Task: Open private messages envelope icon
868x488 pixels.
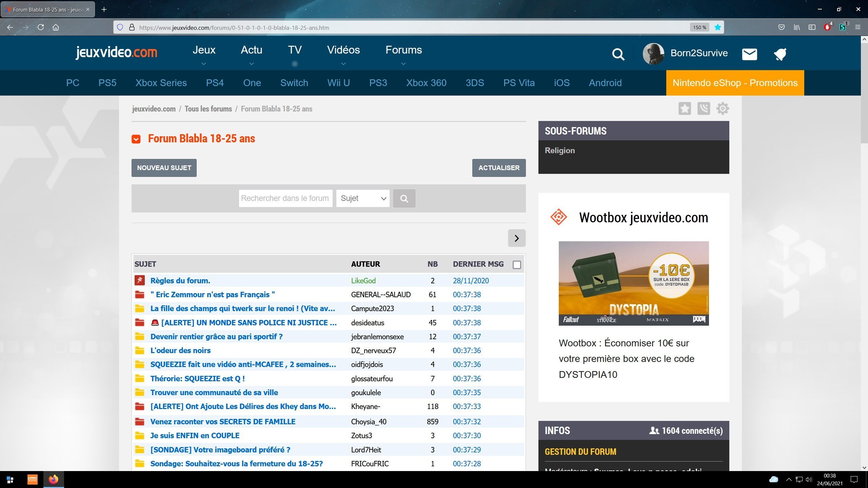Action: coord(749,54)
